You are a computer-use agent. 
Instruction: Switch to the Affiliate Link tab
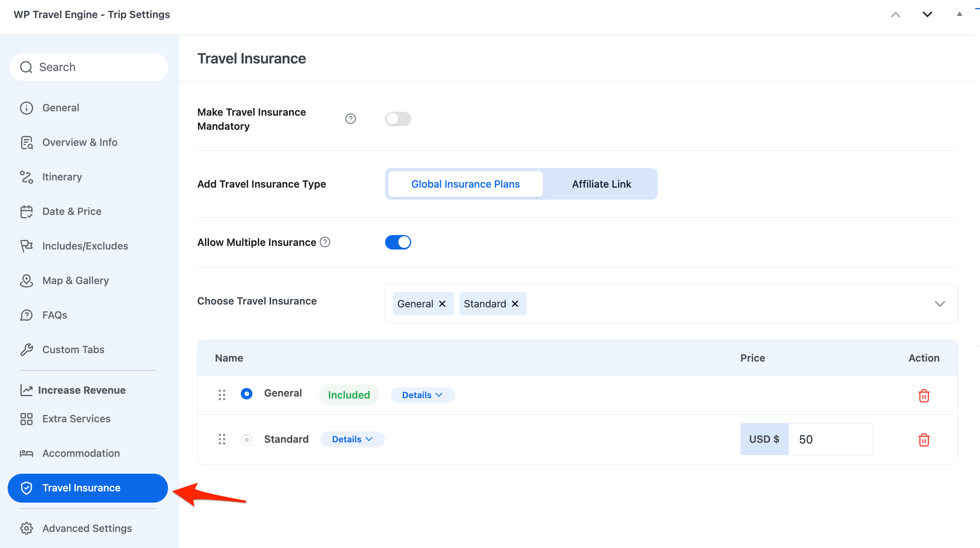pos(601,184)
